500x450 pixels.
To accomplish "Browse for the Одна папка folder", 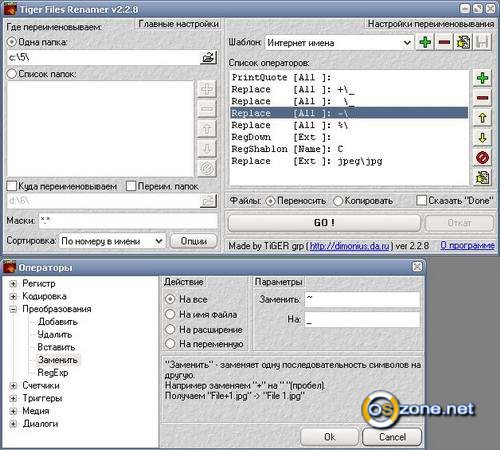I will tap(209, 57).
